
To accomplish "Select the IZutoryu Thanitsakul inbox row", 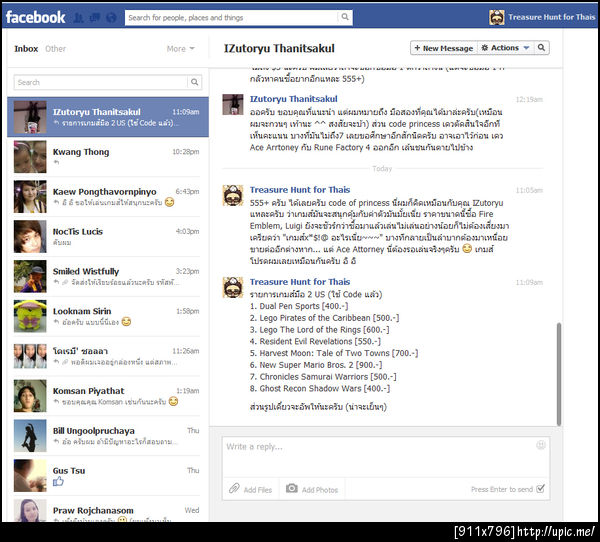I will (108, 117).
